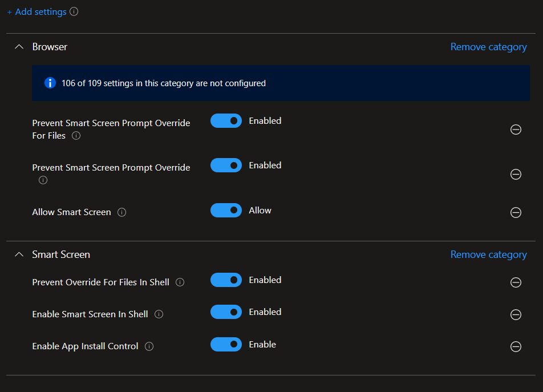543x392 pixels.
Task: Click Remove category for Browser
Action: pyautogui.click(x=488, y=47)
